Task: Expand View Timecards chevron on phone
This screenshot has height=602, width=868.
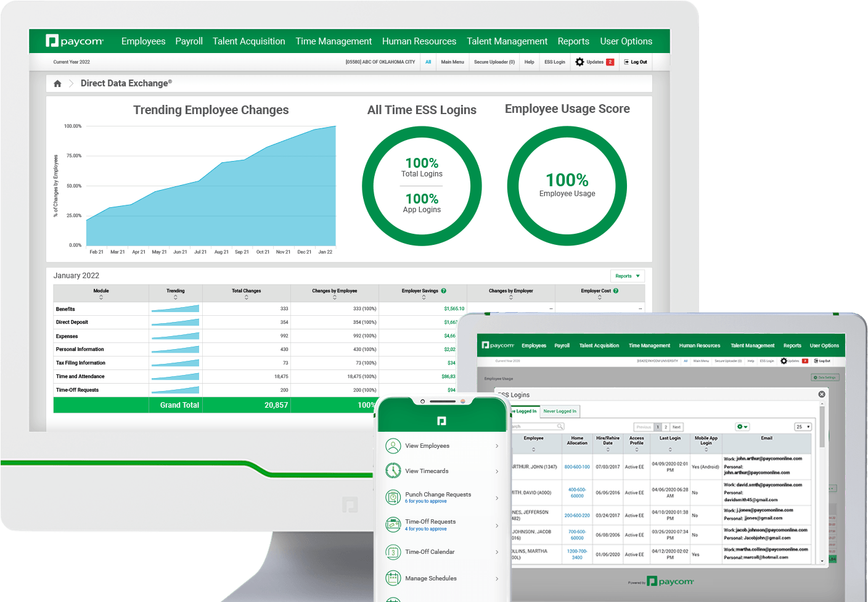Action: (x=497, y=472)
